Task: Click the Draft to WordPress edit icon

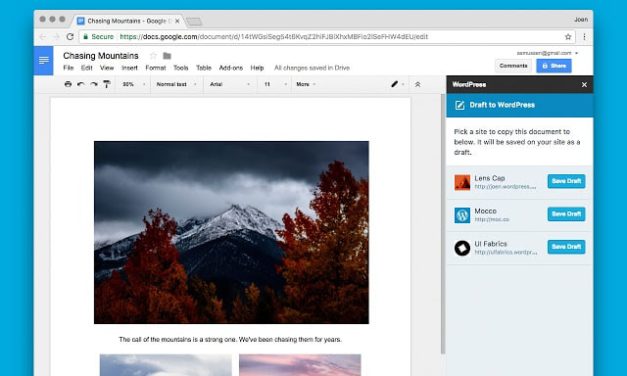Action: pyautogui.click(x=460, y=105)
